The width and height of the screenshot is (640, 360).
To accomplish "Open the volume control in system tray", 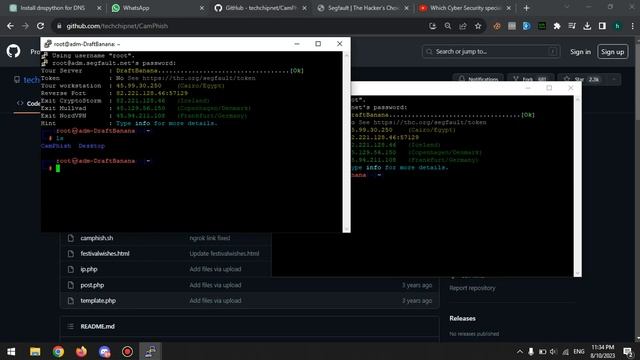I will pyautogui.click(x=553, y=351).
